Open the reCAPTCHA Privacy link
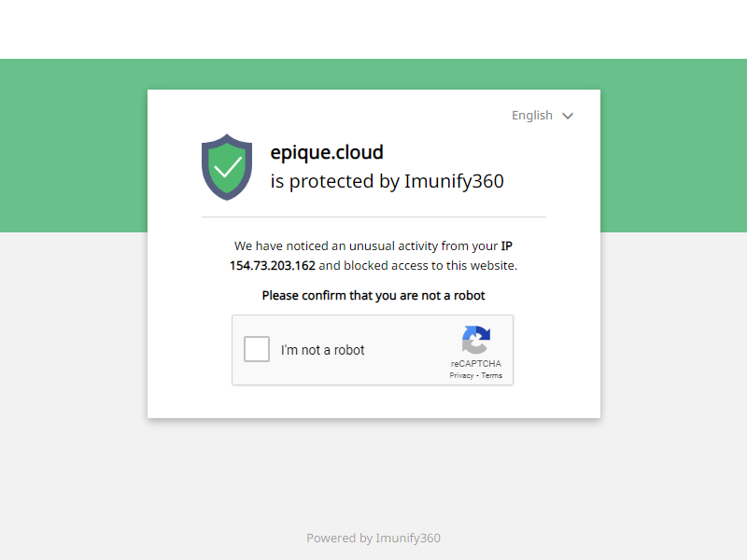Image resolution: width=747 pixels, height=560 pixels. pyautogui.click(x=461, y=375)
